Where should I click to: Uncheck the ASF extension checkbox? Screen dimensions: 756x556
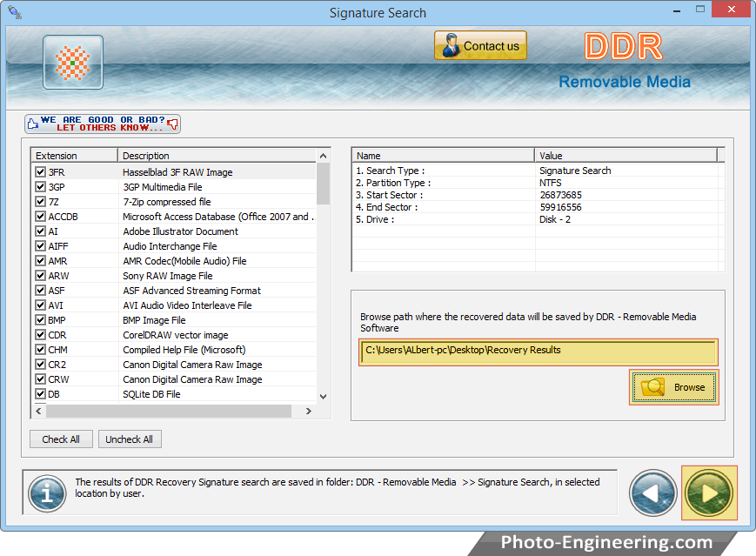click(41, 291)
